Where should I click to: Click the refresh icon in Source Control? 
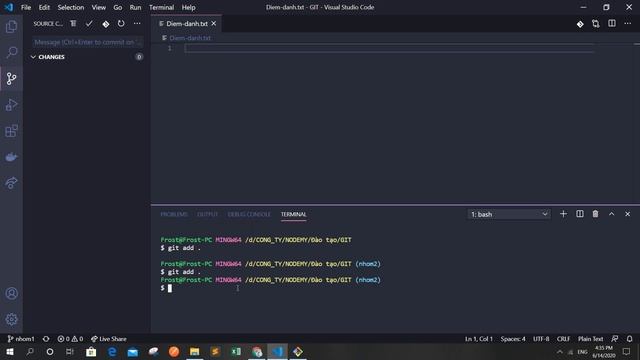tap(121, 24)
